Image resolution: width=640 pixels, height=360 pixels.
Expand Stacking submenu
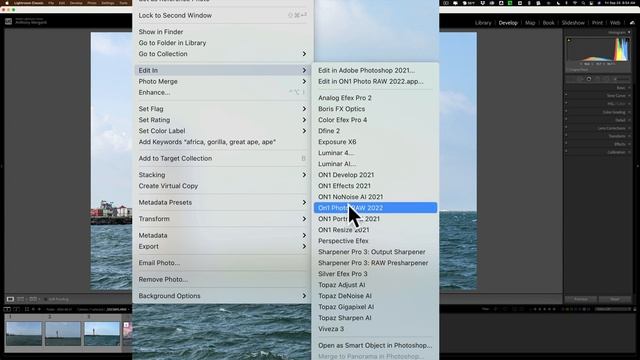(x=223, y=175)
